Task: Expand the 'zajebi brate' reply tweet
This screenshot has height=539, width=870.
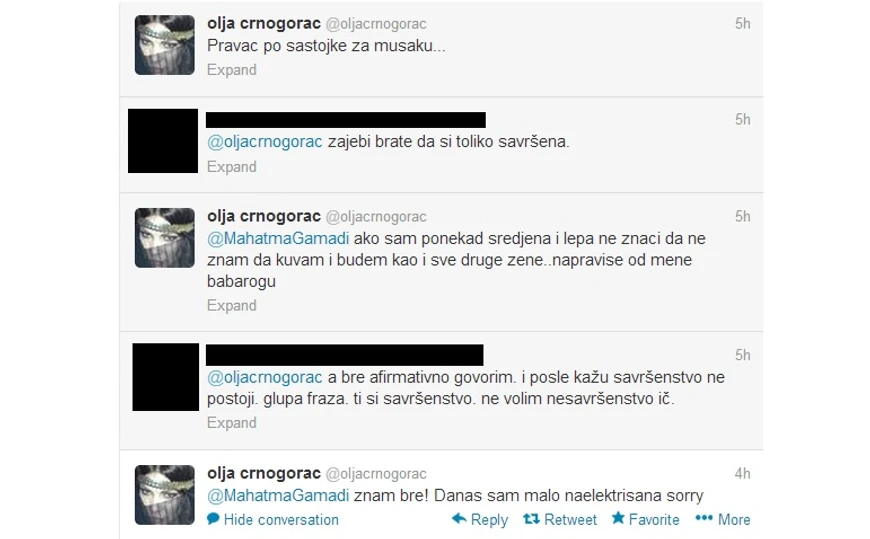Action: pos(231,167)
